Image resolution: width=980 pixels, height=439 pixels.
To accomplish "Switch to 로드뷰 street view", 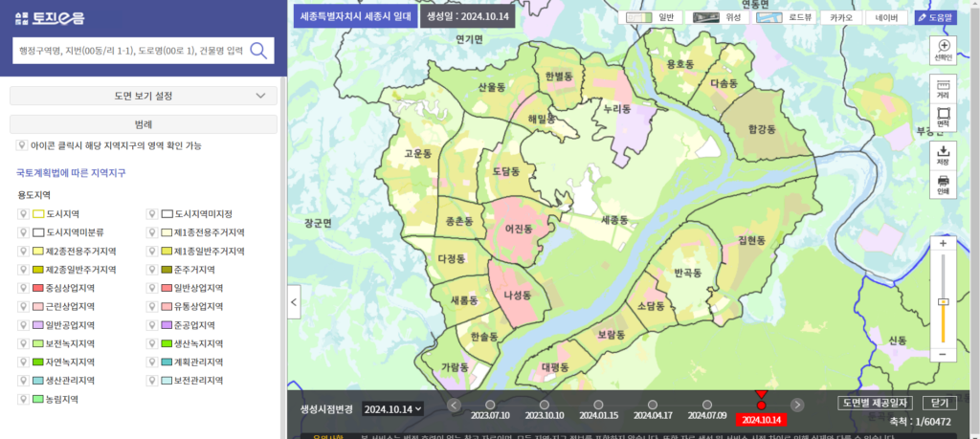I will coord(785,17).
